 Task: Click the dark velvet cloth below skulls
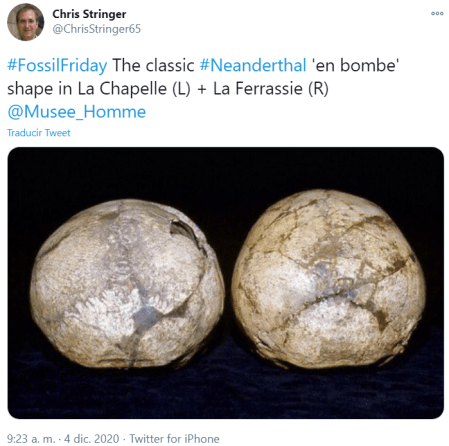225,395
